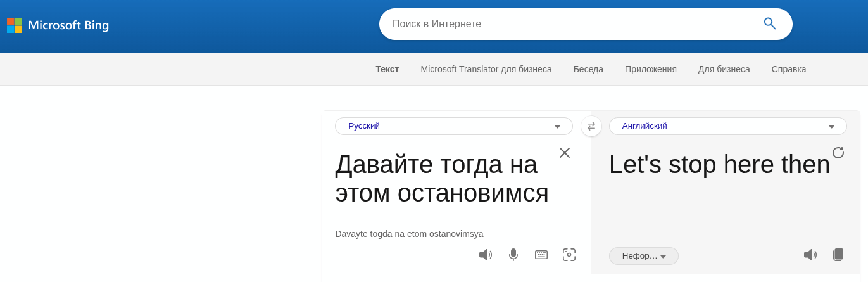Open the 'Нефор…' tone dropdown
Image resolution: width=868 pixels, height=282 pixels.
point(644,256)
